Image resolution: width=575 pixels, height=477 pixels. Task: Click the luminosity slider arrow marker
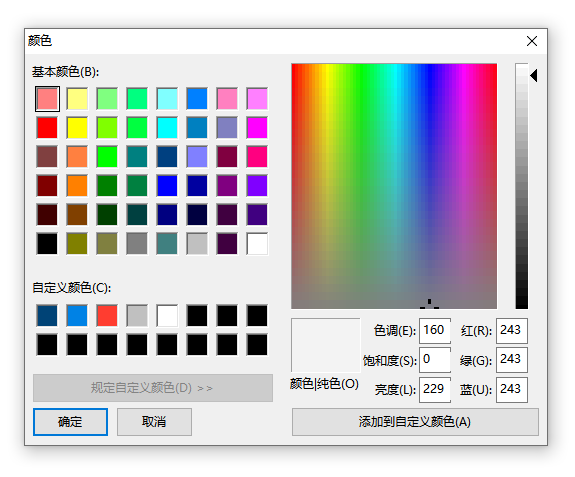[534, 76]
